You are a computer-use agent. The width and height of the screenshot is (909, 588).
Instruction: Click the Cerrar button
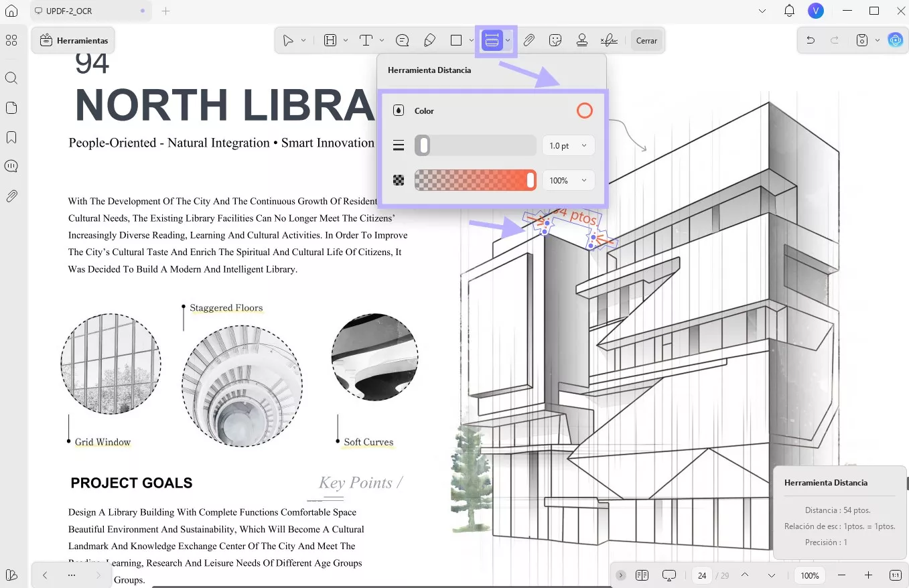646,40
